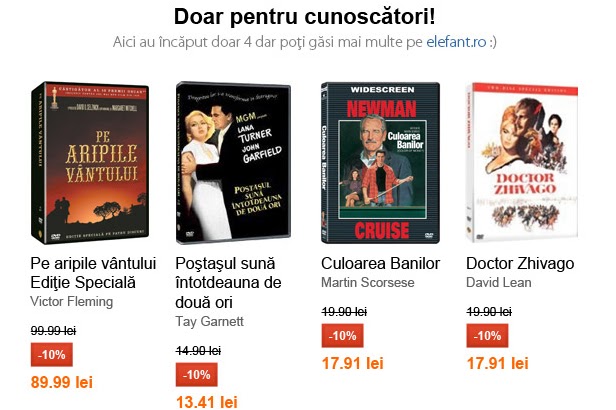Open the Culoarea Banilor DVD cover image
The height and width of the screenshot is (410, 616).
click(380, 163)
